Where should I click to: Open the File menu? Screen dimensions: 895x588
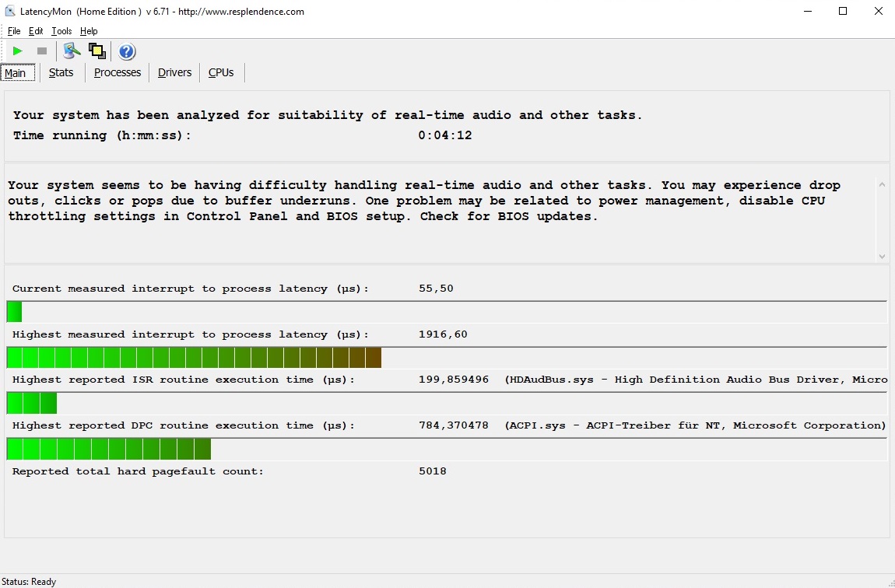pos(14,31)
